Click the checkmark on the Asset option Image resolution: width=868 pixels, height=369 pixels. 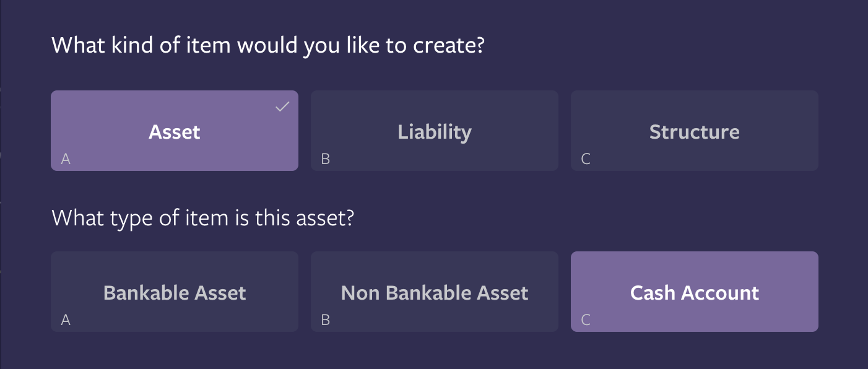pos(282,106)
